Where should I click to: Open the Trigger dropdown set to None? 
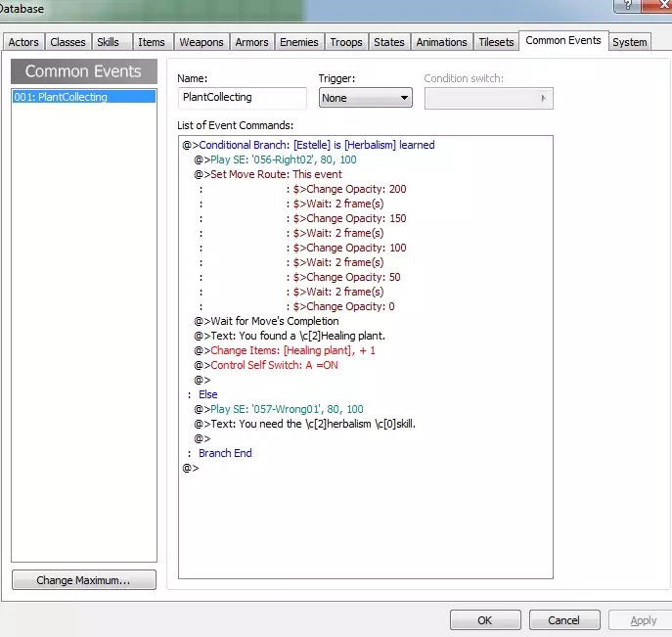(366, 98)
